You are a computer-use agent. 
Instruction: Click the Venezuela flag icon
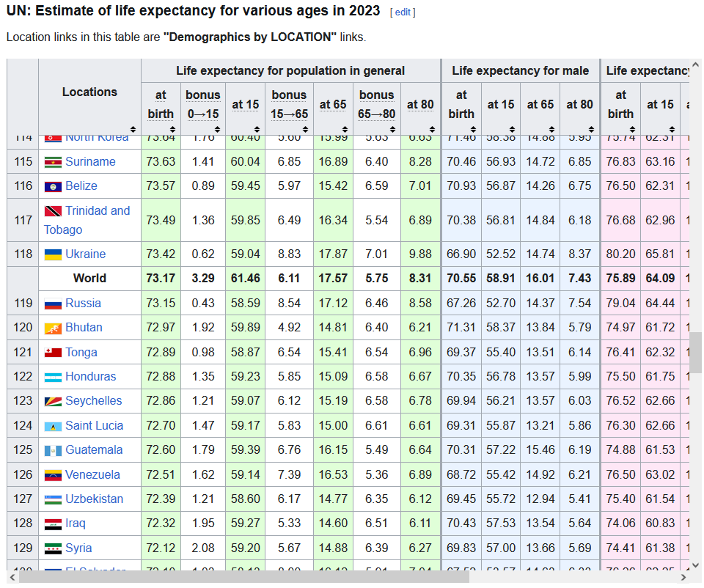coord(53,475)
